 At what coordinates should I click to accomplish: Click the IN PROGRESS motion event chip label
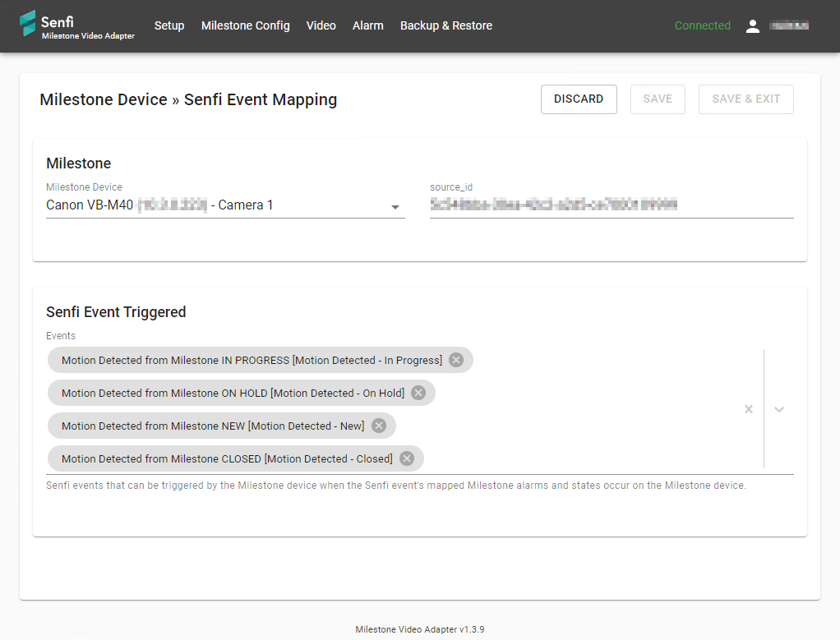(x=252, y=360)
